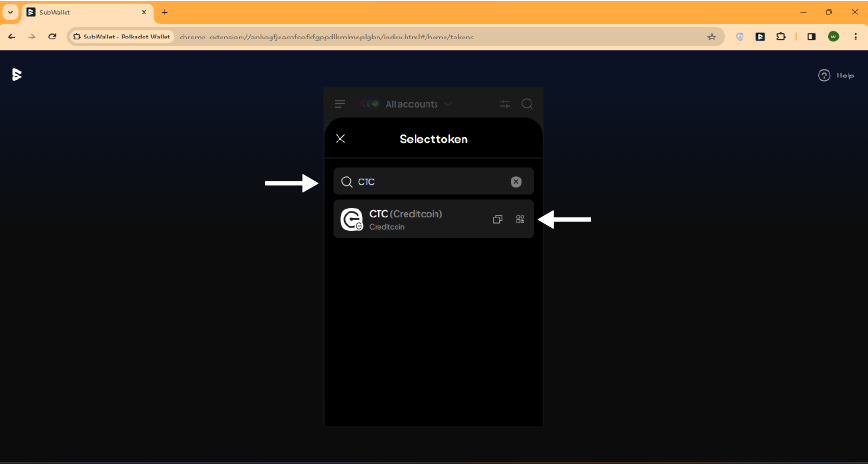The width and height of the screenshot is (868, 464).
Task: Show QR code for CTC Creditcoin
Action: coord(520,219)
